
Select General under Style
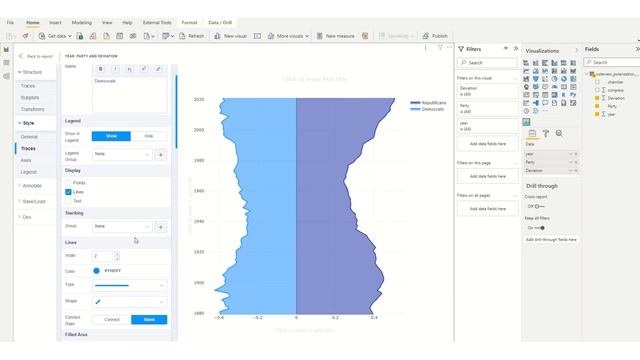tap(29, 137)
